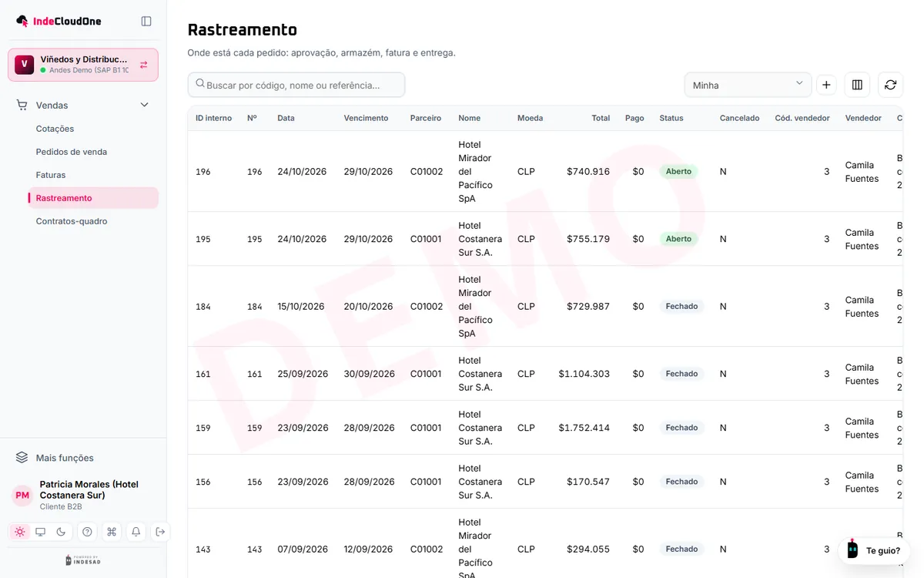This screenshot has width=924, height=578.
Task: Open the PM user avatar
Action: 22,496
